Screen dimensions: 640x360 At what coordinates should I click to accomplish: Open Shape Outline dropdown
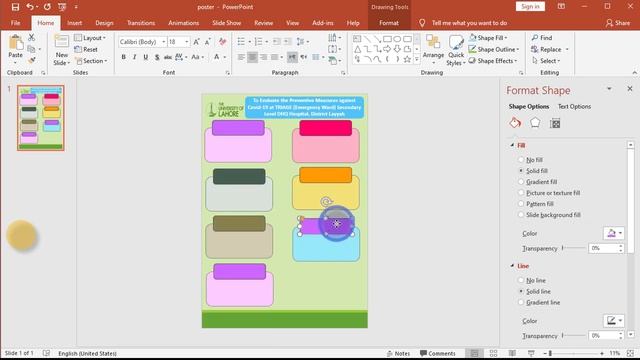494,49
